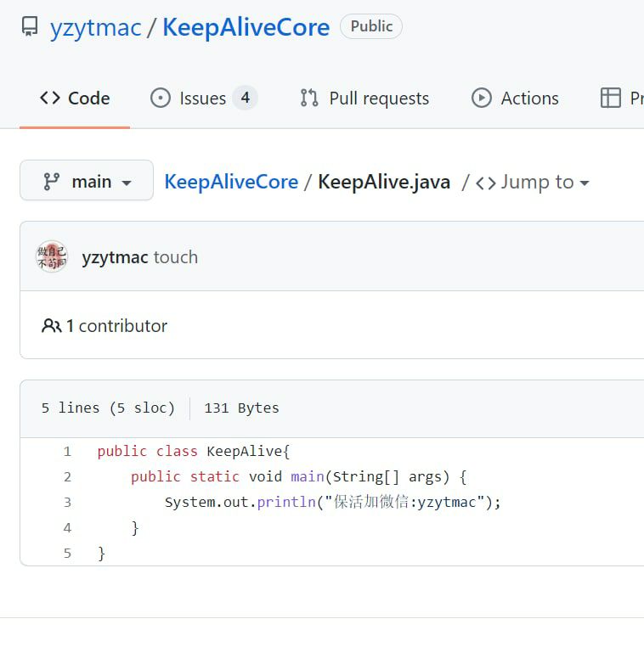Select line number 3 in the code
The image size is (644, 647).
[x=67, y=503]
